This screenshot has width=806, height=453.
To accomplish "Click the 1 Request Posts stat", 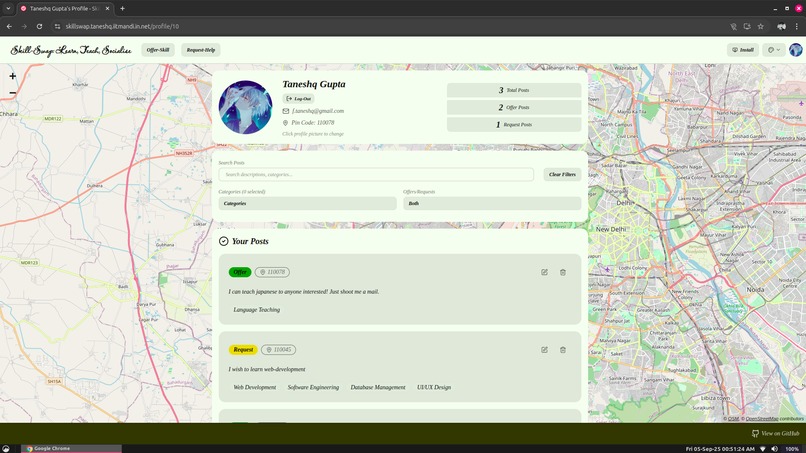I will [514, 124].
